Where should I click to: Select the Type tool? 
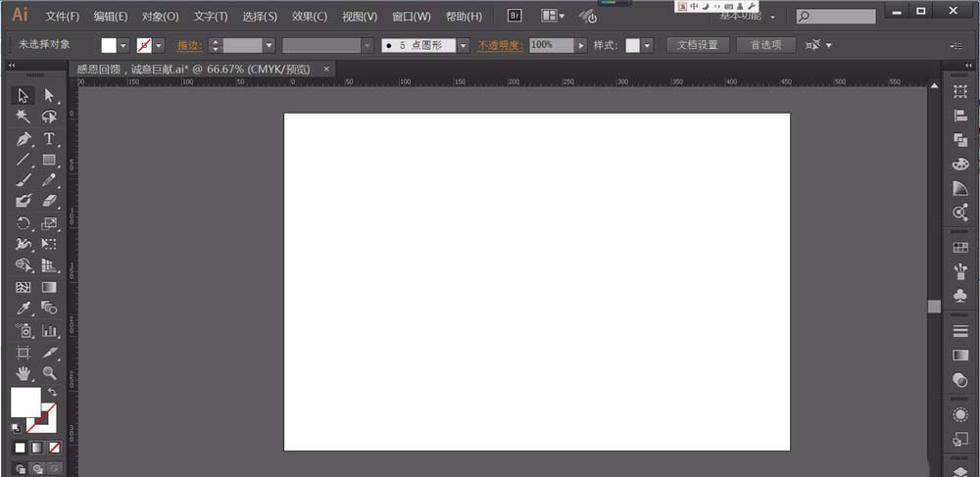tap(48, 138)
